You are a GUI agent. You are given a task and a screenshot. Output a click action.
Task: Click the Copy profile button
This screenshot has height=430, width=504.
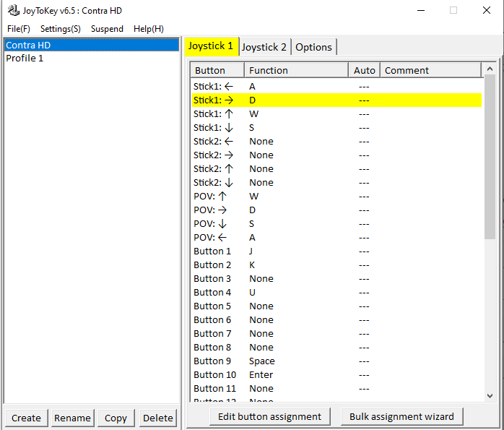click(116, 418)
